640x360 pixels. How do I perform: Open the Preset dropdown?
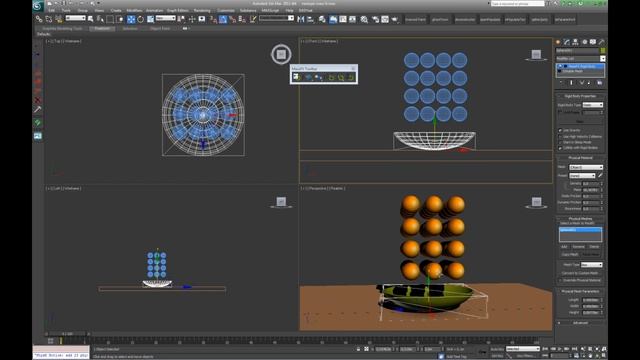pos(582,176)
